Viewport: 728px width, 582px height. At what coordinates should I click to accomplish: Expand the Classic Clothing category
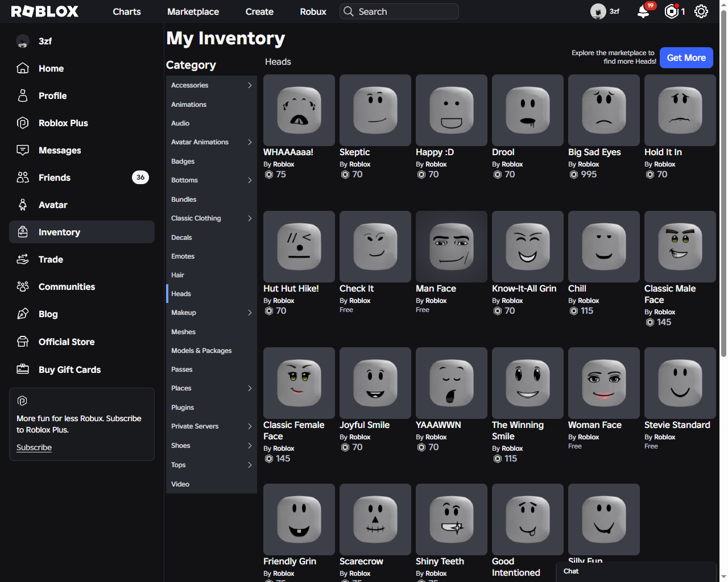coord(250,218)
